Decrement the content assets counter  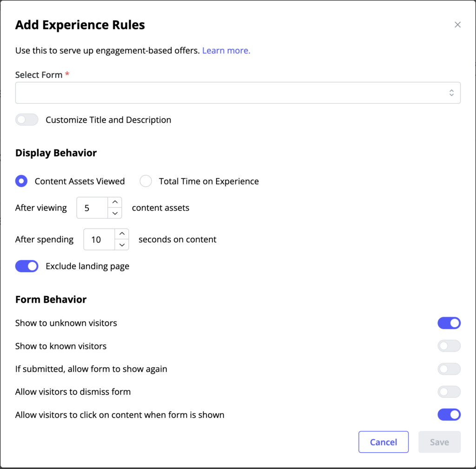(115, 213)
